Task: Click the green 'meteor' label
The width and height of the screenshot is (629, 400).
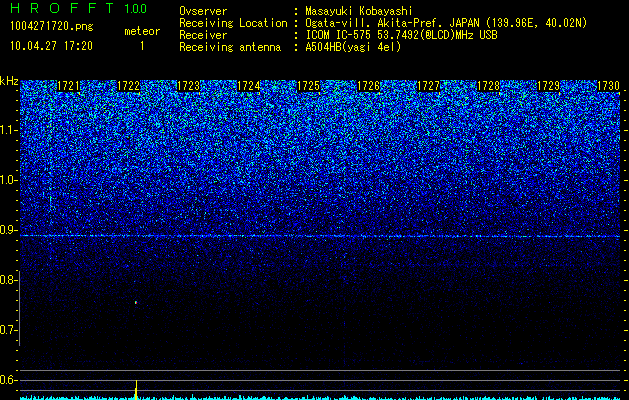Action: point(142,31)
